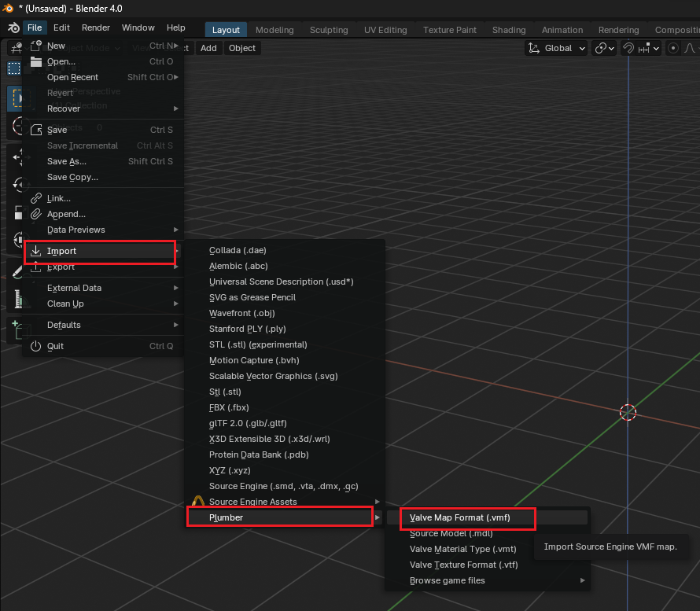Open the Render menu
This screenshot has height=611, width=700.
tap(95, 28)
